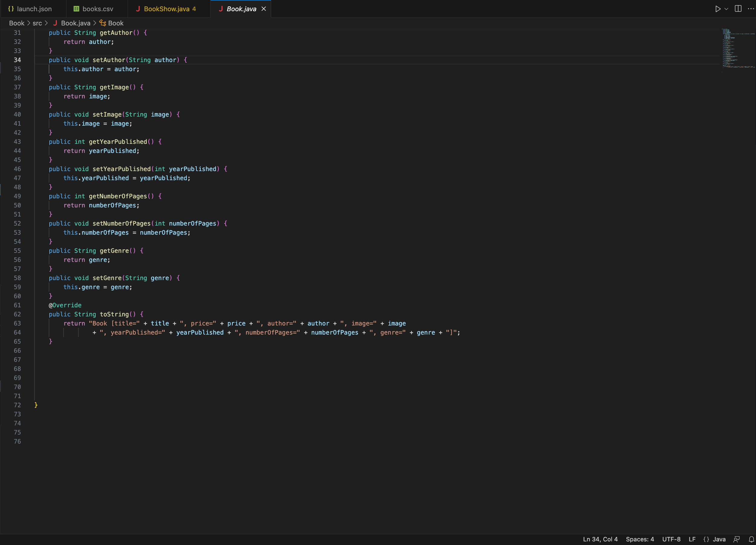Click the Book class symbol icon in breadcrumb

point(102,23)
